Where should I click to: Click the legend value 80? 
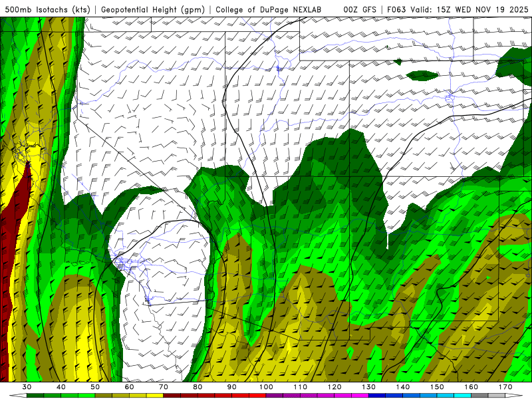[198, 387]
